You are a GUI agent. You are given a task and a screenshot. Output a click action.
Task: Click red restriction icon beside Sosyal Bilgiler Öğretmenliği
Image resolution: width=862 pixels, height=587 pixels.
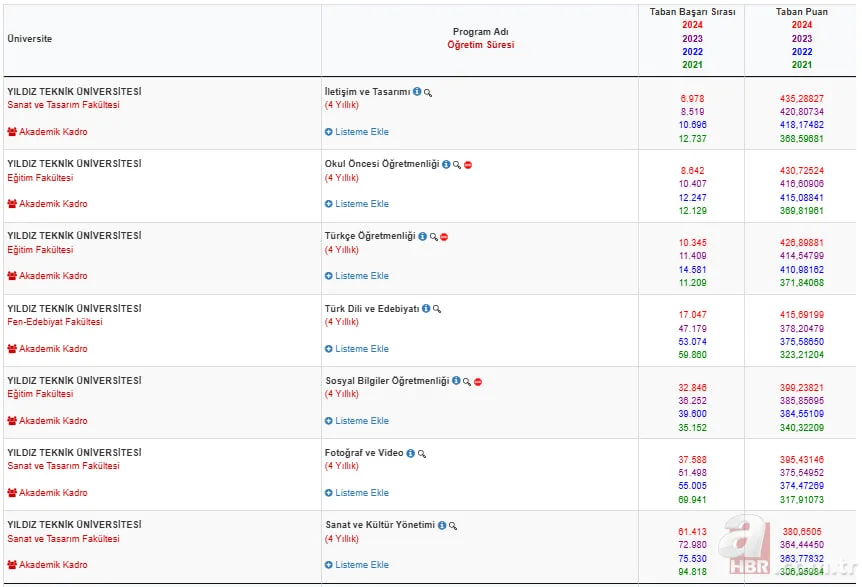(478, 381)
